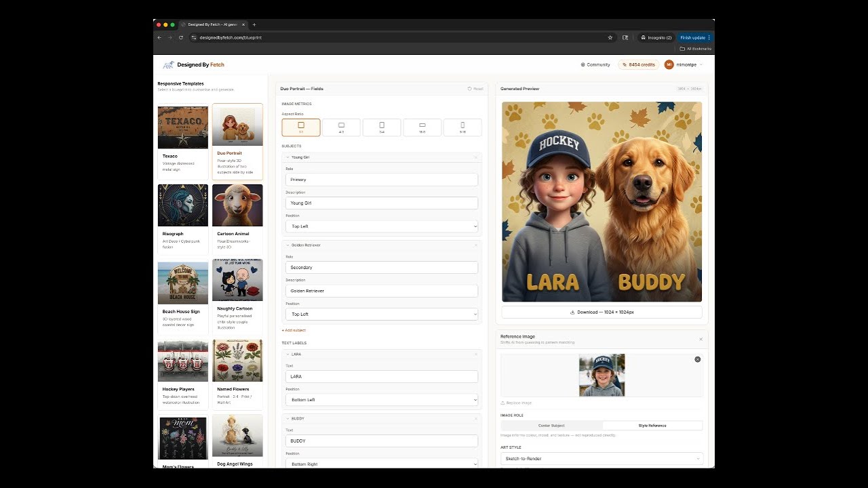Select the Texaco template
Image resolution: width=868 pixels, height=488 pixels.
[x=183, y=141]
